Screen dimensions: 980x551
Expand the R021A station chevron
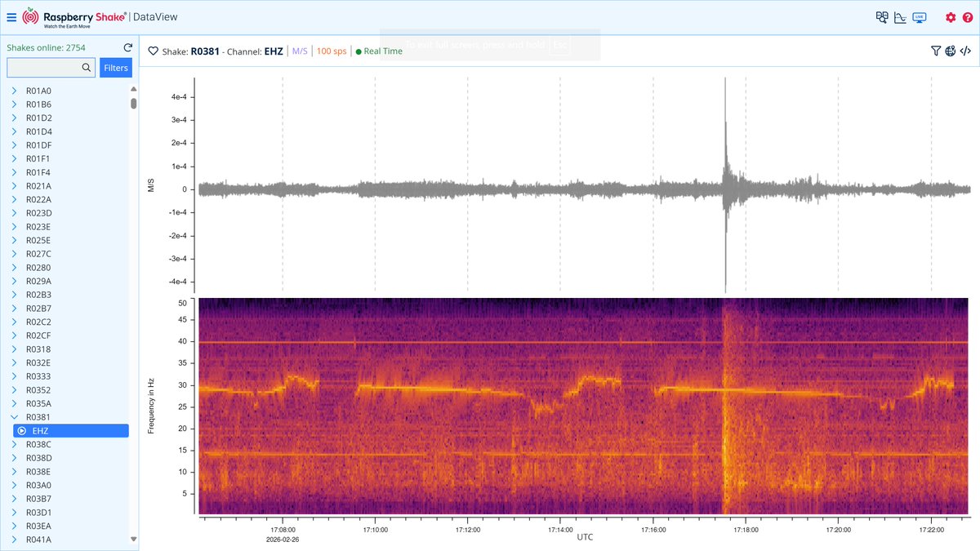[14, 186]
